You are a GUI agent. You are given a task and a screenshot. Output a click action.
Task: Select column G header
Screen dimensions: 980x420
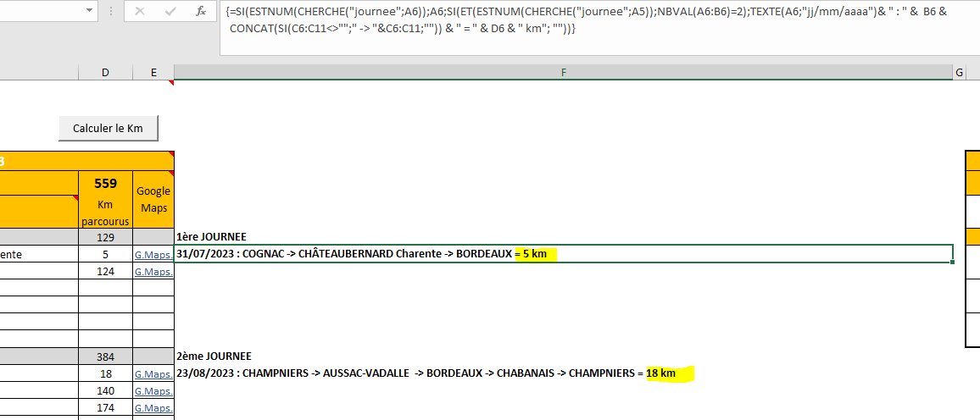click(x=960, y=73)
